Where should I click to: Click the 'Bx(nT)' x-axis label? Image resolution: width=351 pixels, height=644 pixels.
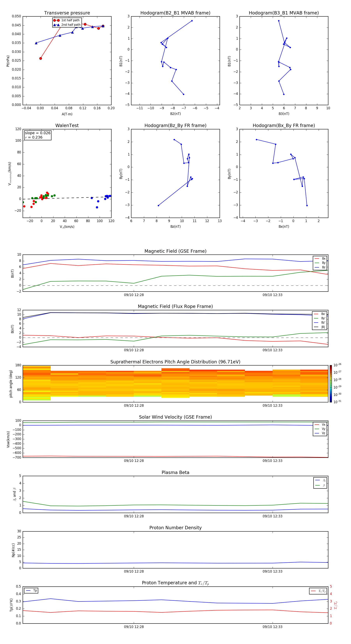click(284, 227)
